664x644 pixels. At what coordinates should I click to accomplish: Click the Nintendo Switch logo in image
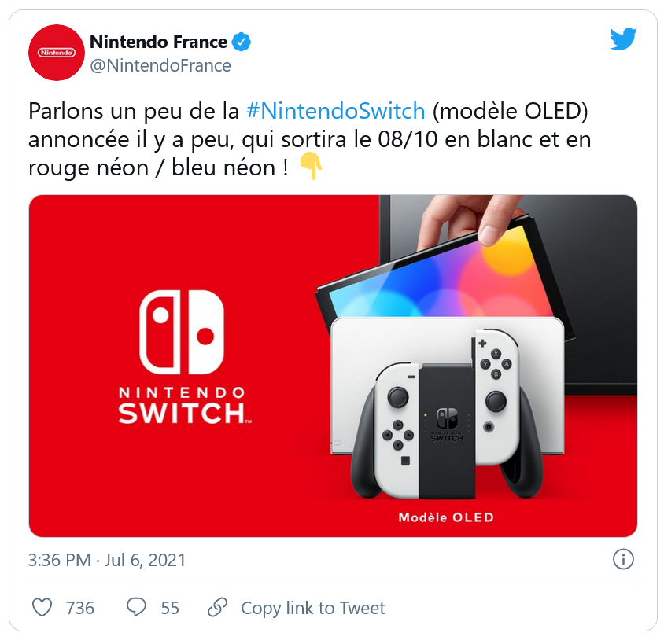pos(185,357)
